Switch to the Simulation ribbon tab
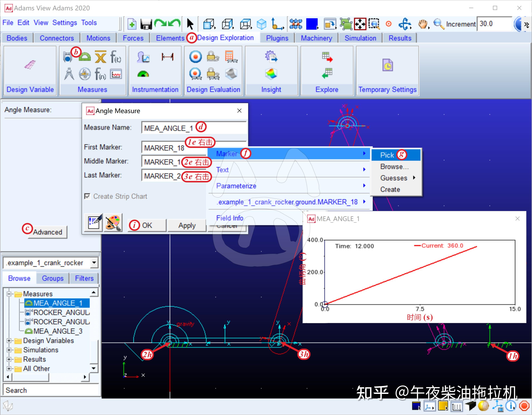This screenshot has width=532, height=415. tap(360, 38)
